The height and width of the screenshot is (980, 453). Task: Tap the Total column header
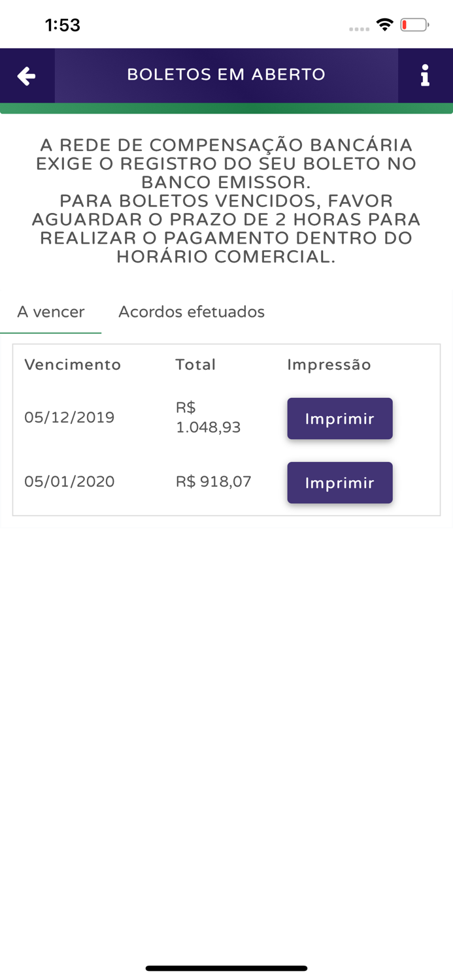coord(195,364)
